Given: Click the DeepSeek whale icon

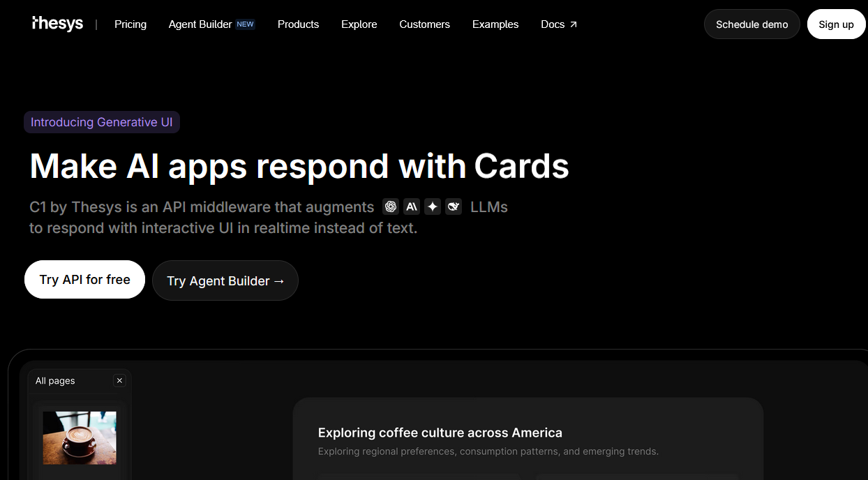Looking at the screenshot, I should click(454, 207).
